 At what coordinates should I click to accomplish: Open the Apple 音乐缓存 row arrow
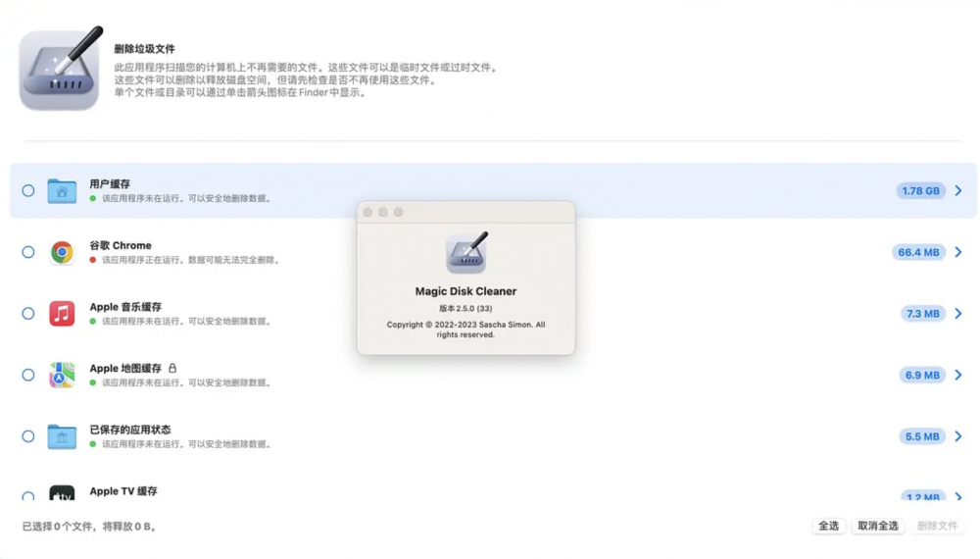(x=958, y=313)
